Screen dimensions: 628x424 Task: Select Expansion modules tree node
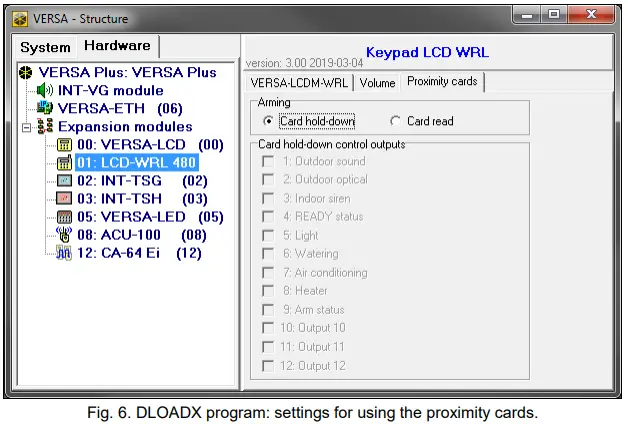pyautogui.click(x=125, y=127)
